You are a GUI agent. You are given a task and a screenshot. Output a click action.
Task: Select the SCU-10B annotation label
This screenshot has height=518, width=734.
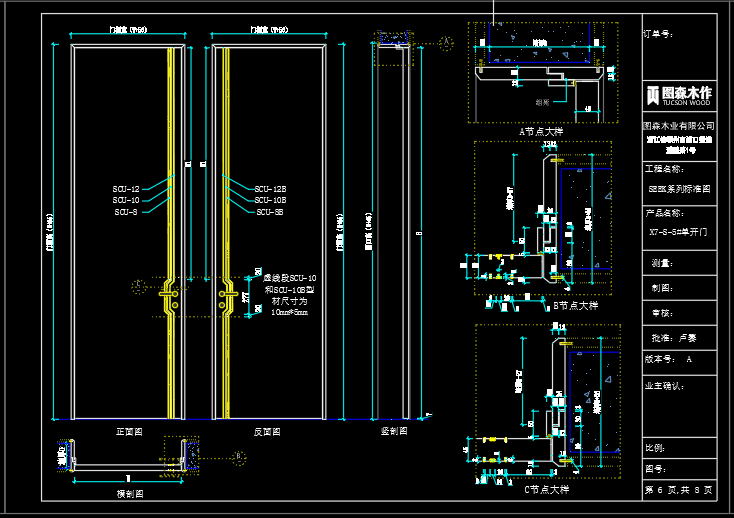(270, 200)
